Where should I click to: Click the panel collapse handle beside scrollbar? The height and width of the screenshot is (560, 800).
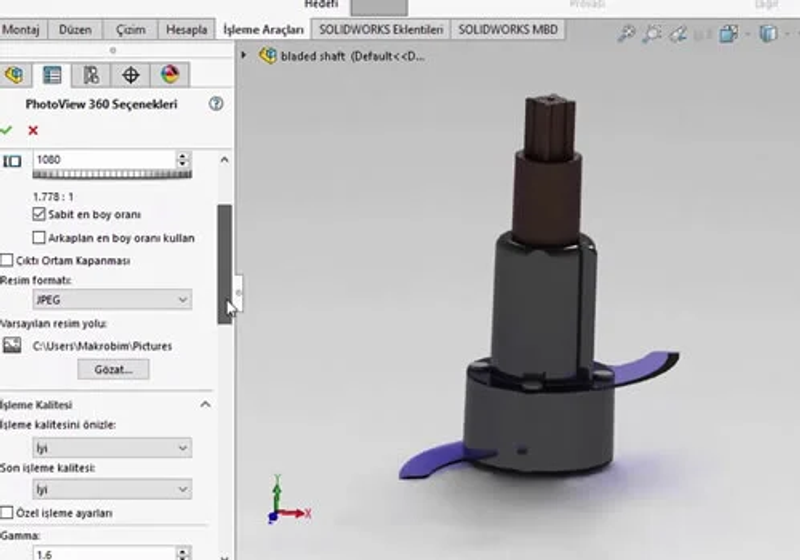(238, 293)
